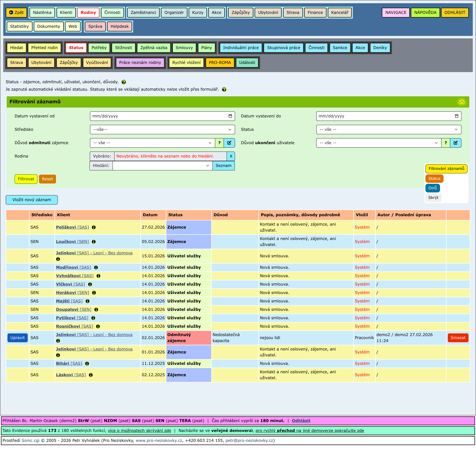Click the info icon next to Bihári
The height and width of the screenshot is (452, 476).
[87, 363]
